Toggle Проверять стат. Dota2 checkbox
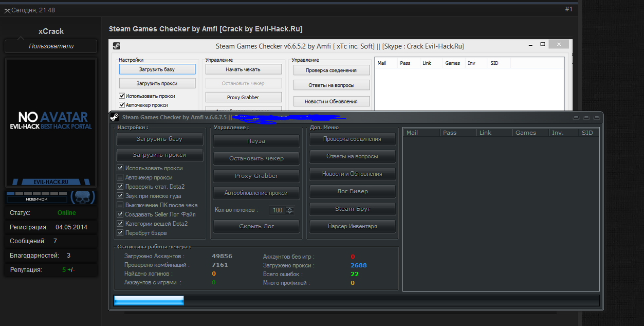644x326 pixels. point(120,187)
